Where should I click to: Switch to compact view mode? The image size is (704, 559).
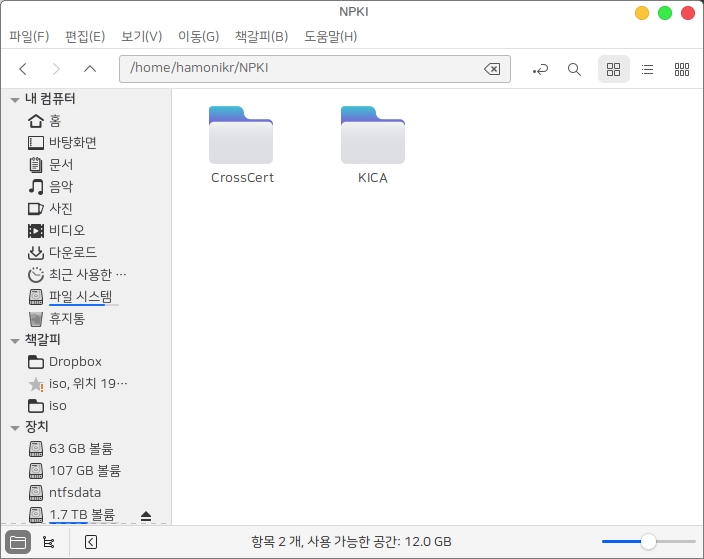point(682,69)
